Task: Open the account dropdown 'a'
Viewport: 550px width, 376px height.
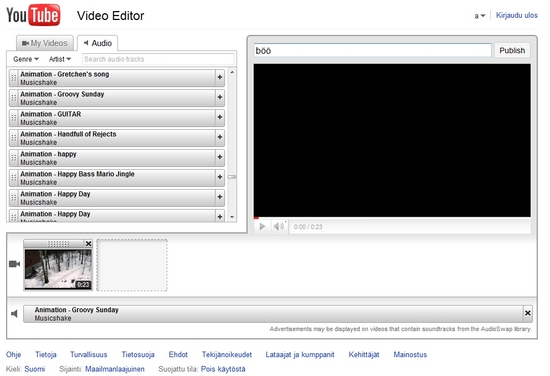Action: [479, 16]
